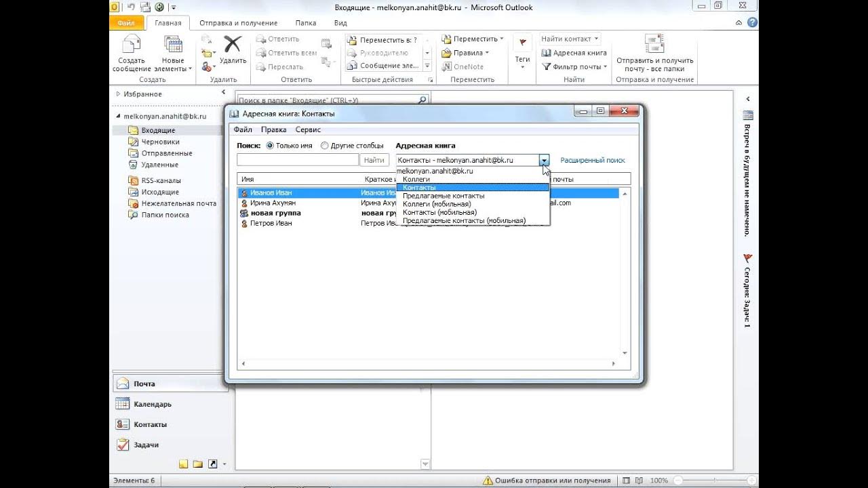Select the Черновики folder
This screenshot has width=868, height=488.
pyautogui.click(x=161, y=142)
